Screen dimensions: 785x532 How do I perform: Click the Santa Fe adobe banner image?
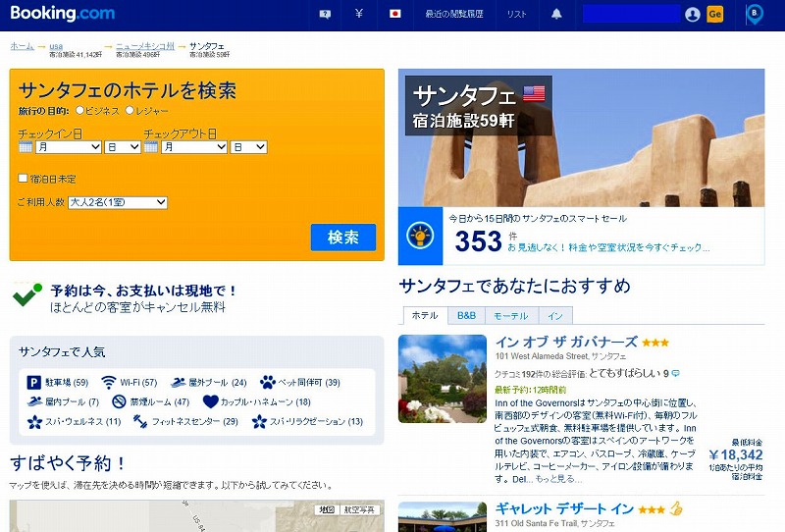coord(581,137)
